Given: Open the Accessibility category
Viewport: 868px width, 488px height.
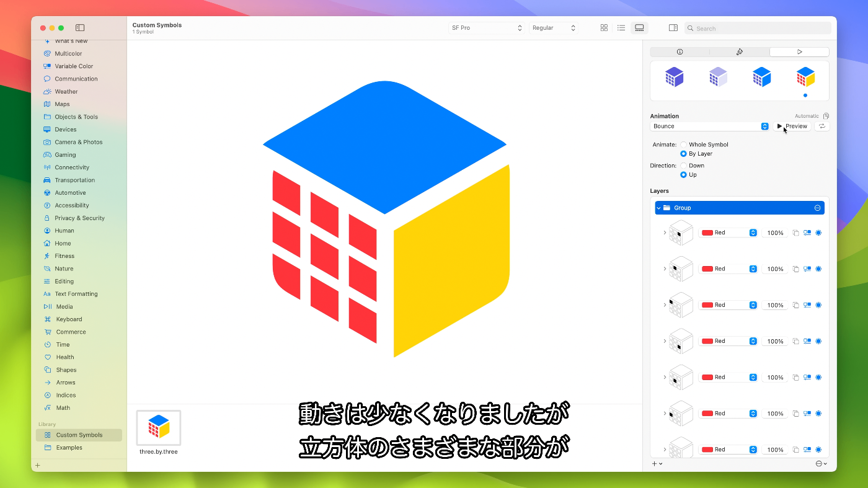Looking at the screenshot, I should click(71, 205).
